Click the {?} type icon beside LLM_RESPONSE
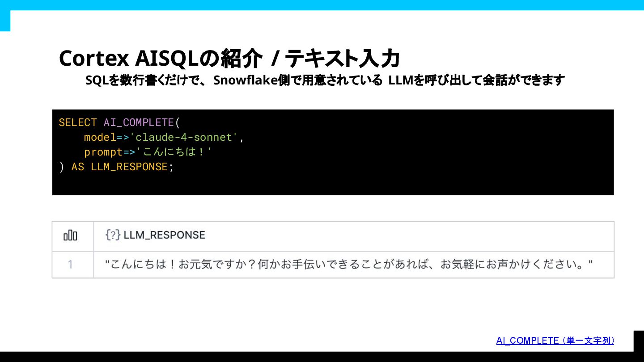The height and width of the screenshot is (362, 644). coord(113,235)
